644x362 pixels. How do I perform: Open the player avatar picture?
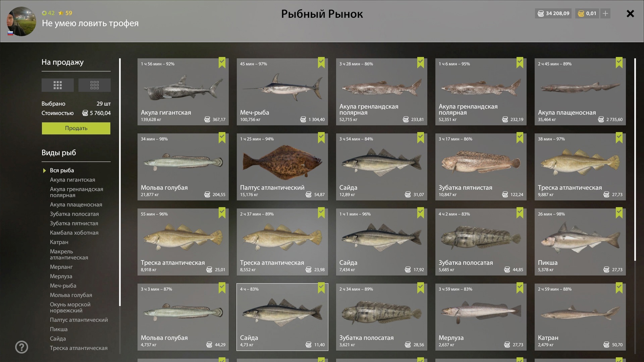21,21
